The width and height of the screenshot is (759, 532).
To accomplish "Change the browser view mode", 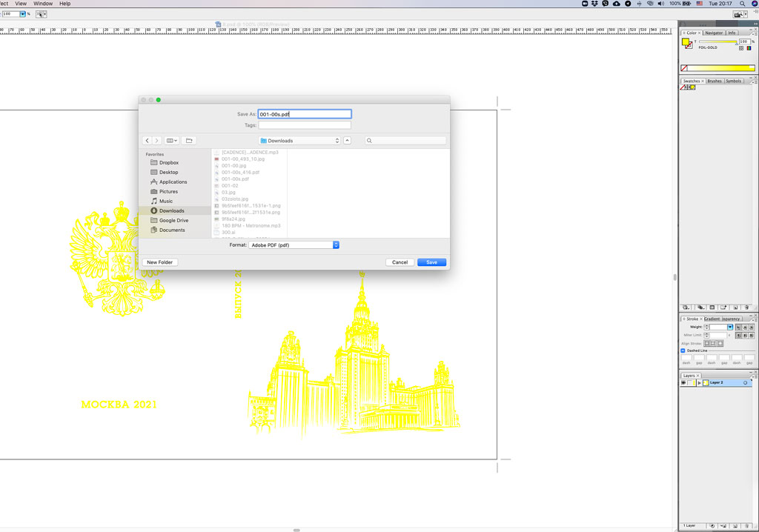I will (172, 141).
